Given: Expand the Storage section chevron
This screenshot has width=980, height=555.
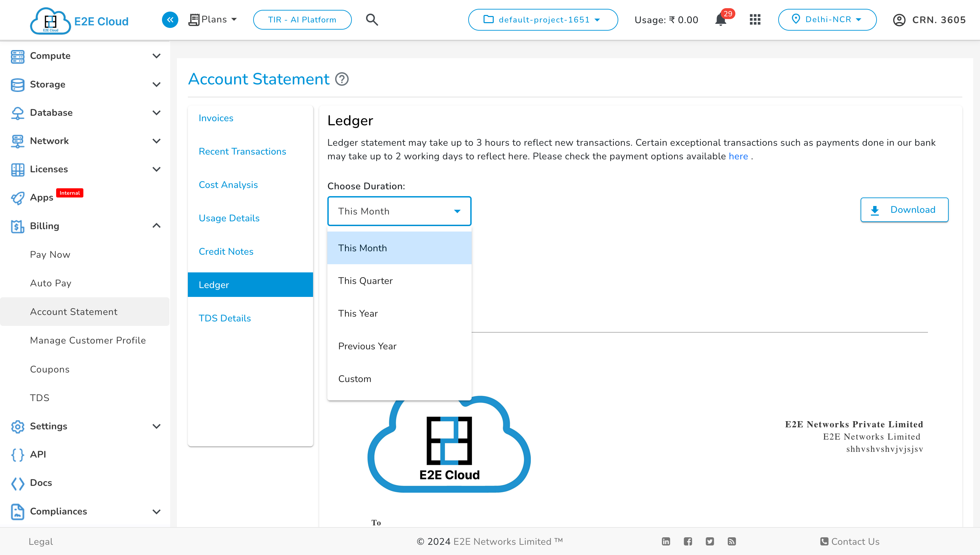Looking at the screenshot, I should click(156, 85).
